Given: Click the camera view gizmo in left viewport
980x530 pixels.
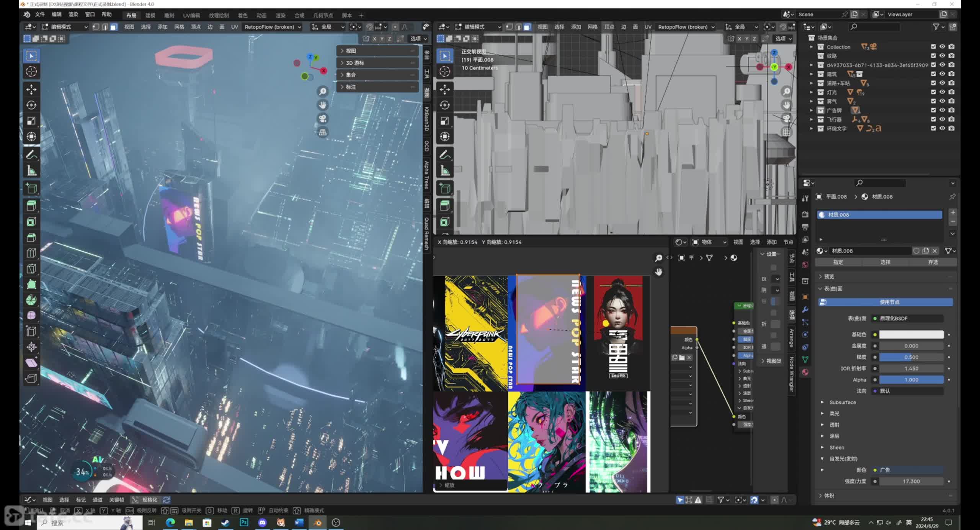Looking at the screenshot, I should [x=323, y=118].
